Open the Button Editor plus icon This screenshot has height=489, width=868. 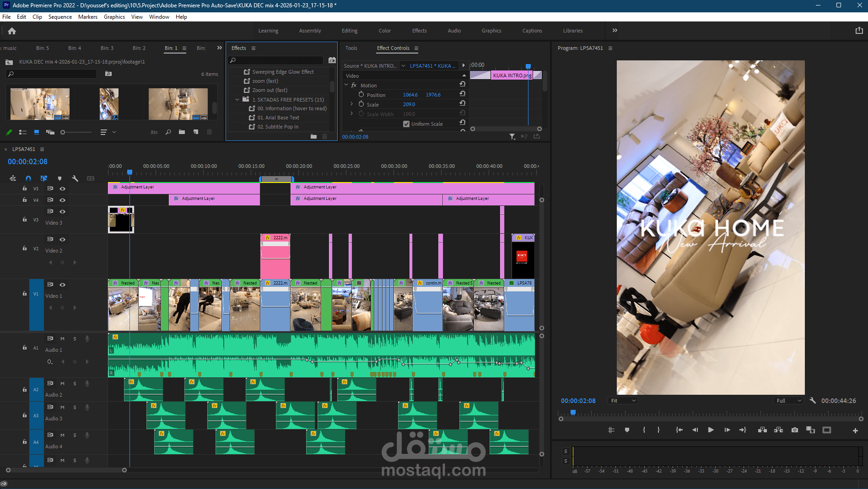(855, 430)
